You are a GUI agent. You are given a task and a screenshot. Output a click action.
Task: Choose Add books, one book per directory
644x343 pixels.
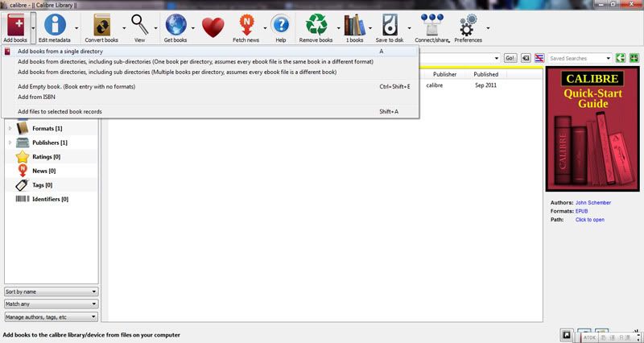[x=210, y=62]
